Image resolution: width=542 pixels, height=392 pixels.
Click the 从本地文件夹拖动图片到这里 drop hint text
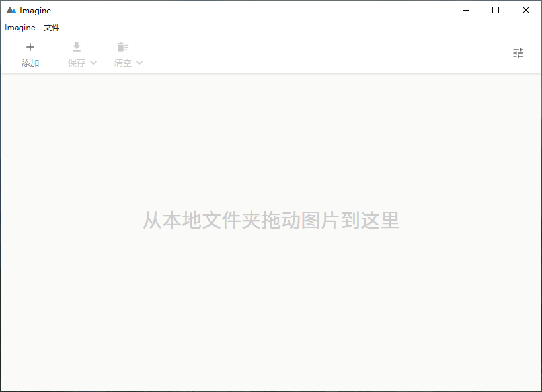point(271,220)
